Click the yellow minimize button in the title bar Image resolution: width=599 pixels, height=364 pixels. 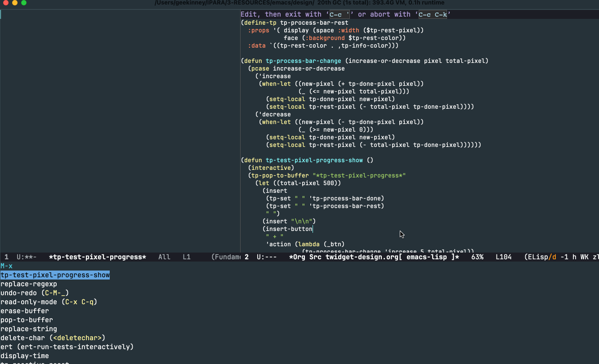point(14,3)
